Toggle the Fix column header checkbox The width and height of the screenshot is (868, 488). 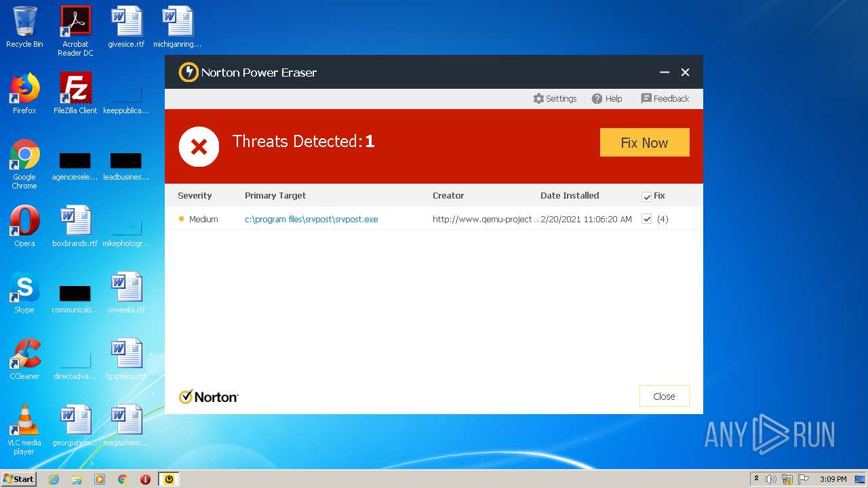point(646,197)
